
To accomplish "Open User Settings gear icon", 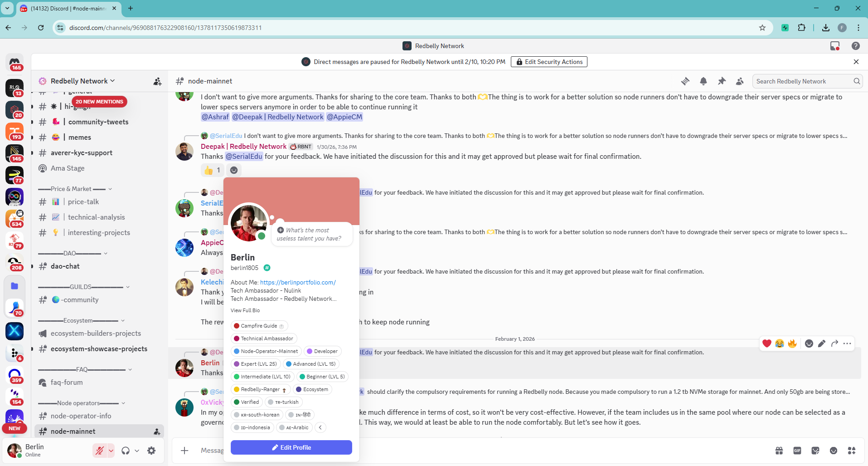I will (x=151, y=451).
